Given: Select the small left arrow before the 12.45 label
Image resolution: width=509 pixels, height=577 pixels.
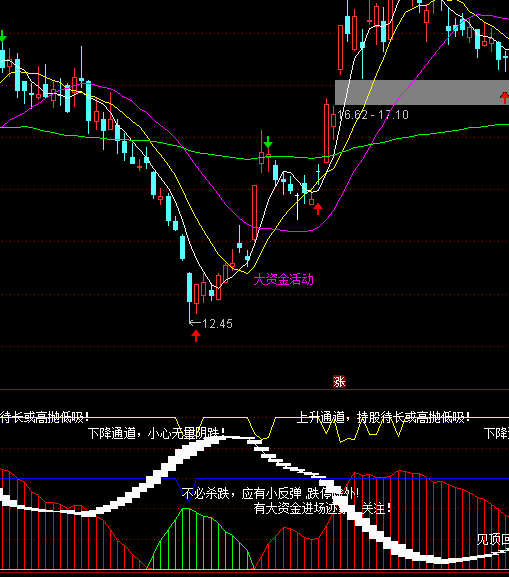Looking at the screenshot, I should (195, 323).
